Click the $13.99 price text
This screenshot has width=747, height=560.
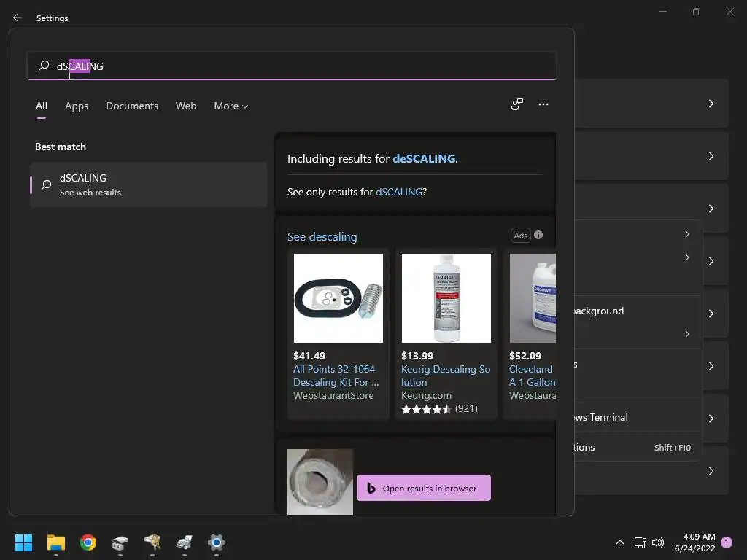(417, 356)
